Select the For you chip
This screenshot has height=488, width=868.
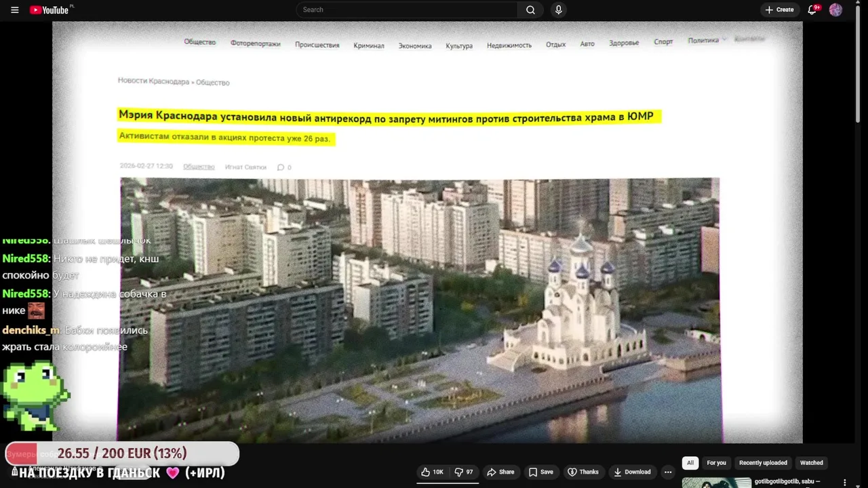tap(716, 463)
